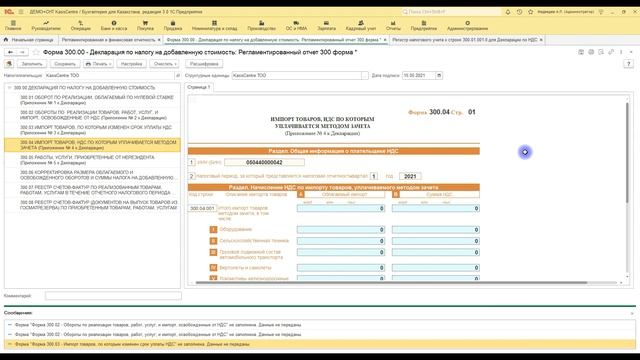This screenshot has width=640, height=360.
Task: Select Страница 1 tab
Action: [x=199, y=87]
